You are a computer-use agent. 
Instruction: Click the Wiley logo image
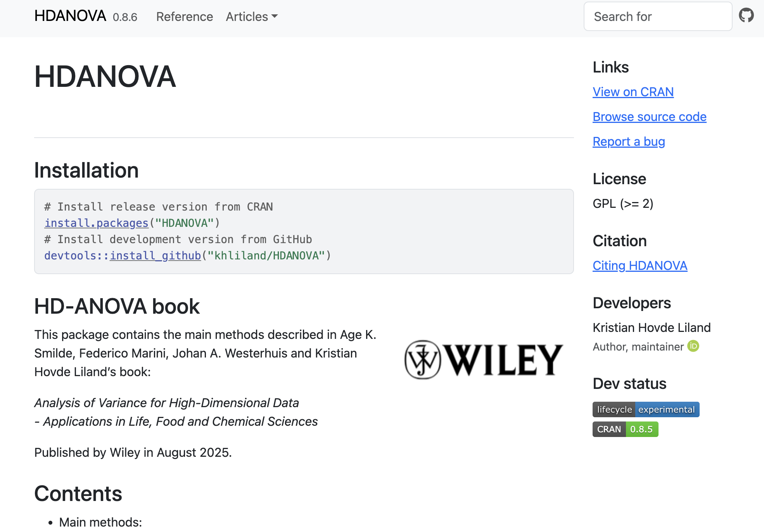pyautogui.click(x=484, y=359)
